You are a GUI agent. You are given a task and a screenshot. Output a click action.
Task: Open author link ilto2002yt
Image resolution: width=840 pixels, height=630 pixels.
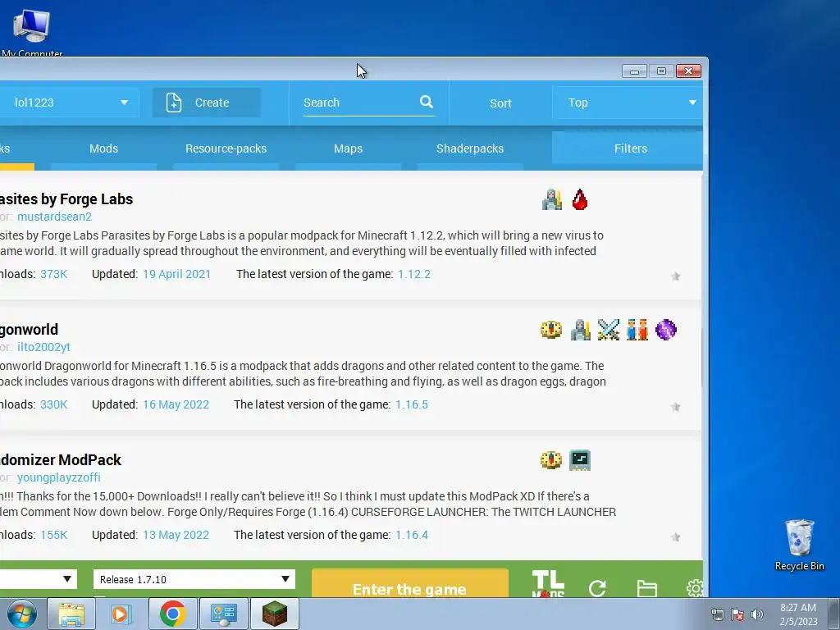pyautogui.click(x=43, y=347)
